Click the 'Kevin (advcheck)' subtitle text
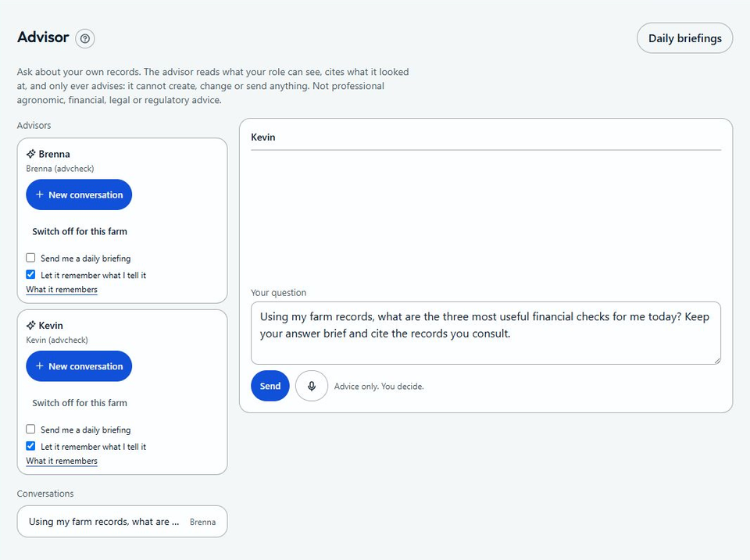 coord(57,340)
